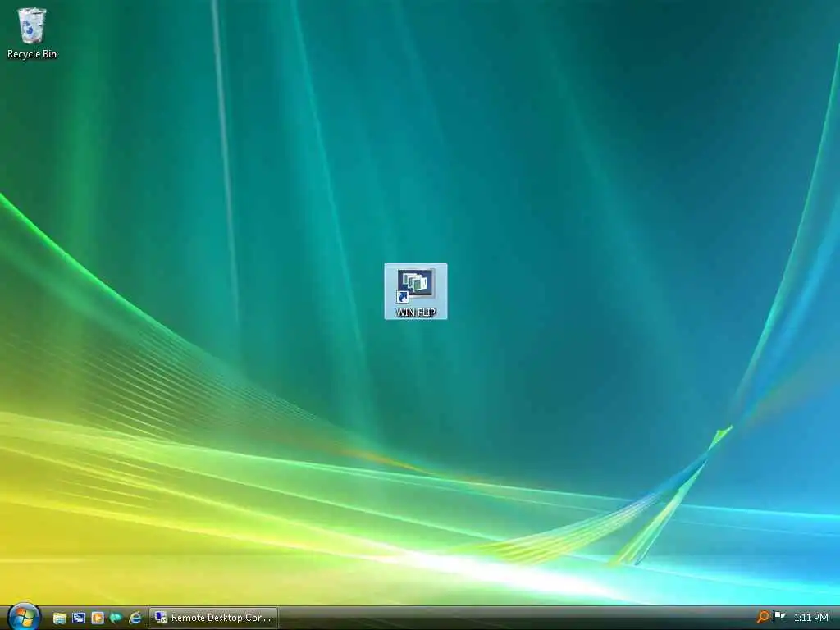Click the orange magnifier tray icon

point(762,617)
